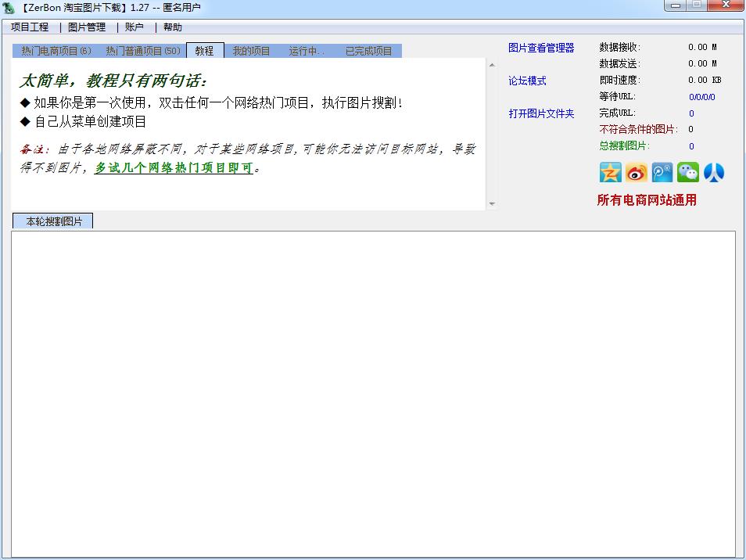Click the Renren share icon
The height and width of the screenshot is (560, 746).
(x=714, y=173)
